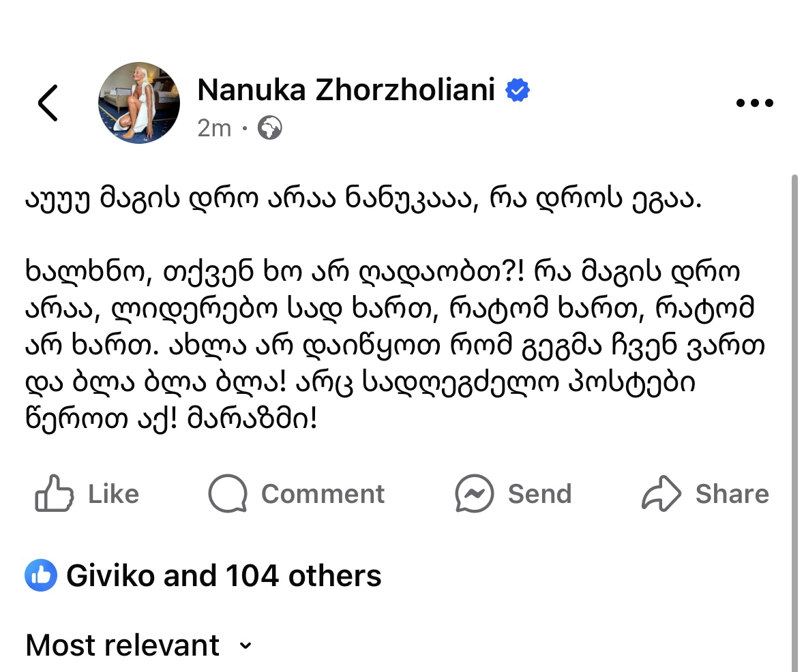The image size is (804, 672).
Task: Click the chevron beside Most relevant
Action: (245, 645)
